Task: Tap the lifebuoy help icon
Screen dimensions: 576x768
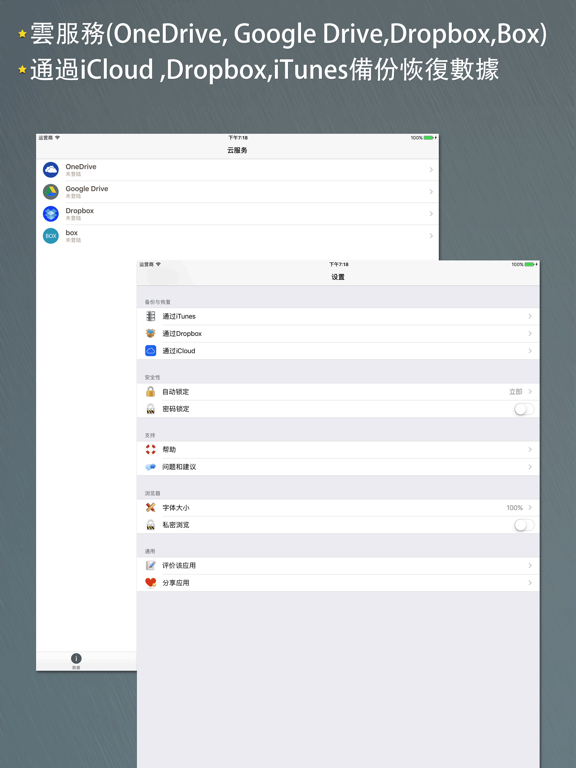Action: (151, 449)
